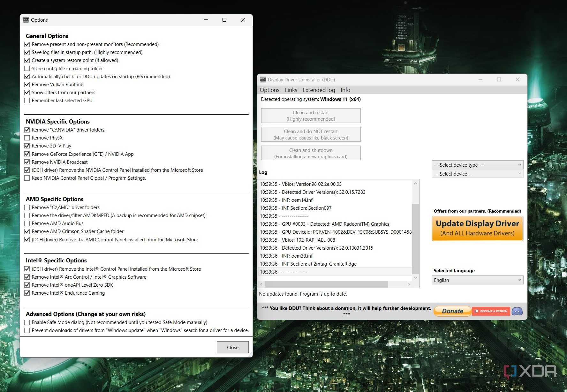Check the Remove PhysX option
This screenshot has width=567, height=392.
27,138
